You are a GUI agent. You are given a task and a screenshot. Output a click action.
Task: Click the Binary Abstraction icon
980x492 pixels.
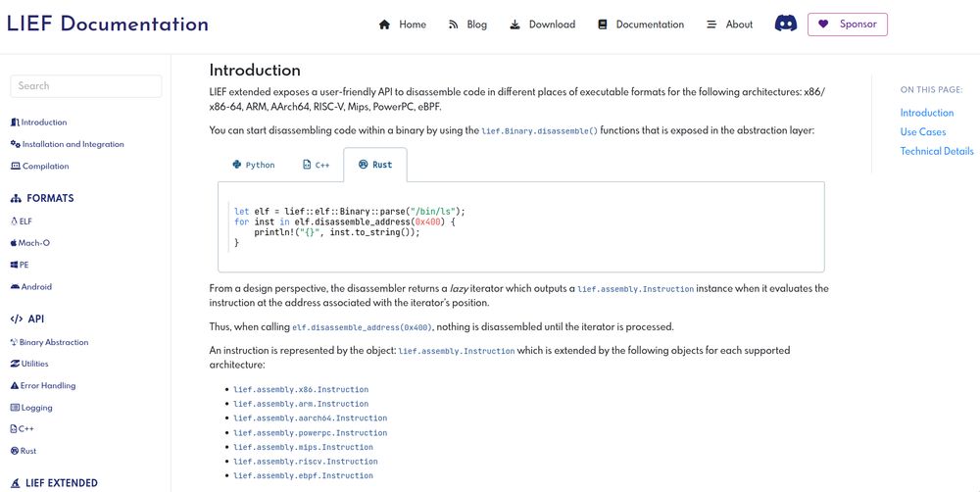tap(15, 342)
